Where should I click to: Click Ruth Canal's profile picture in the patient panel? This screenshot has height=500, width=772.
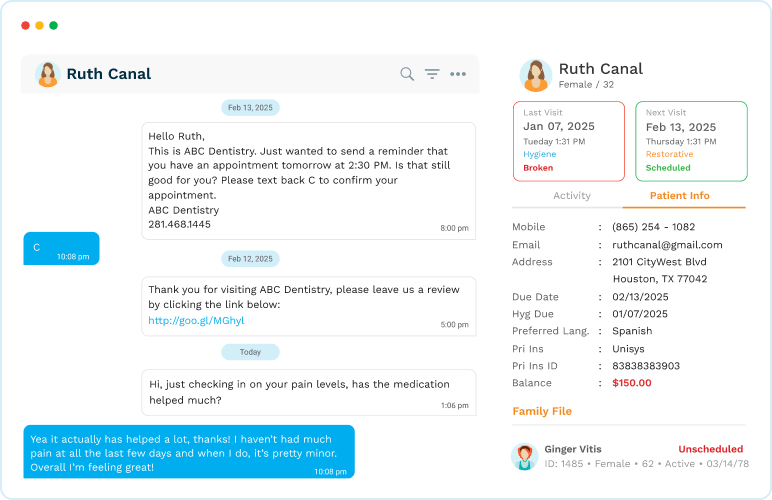coord(536,75)
